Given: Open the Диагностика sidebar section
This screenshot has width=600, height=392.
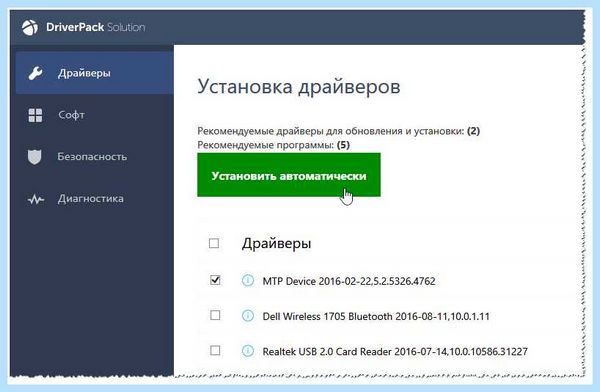Looking at the screenshot, I should pos(95,199).
